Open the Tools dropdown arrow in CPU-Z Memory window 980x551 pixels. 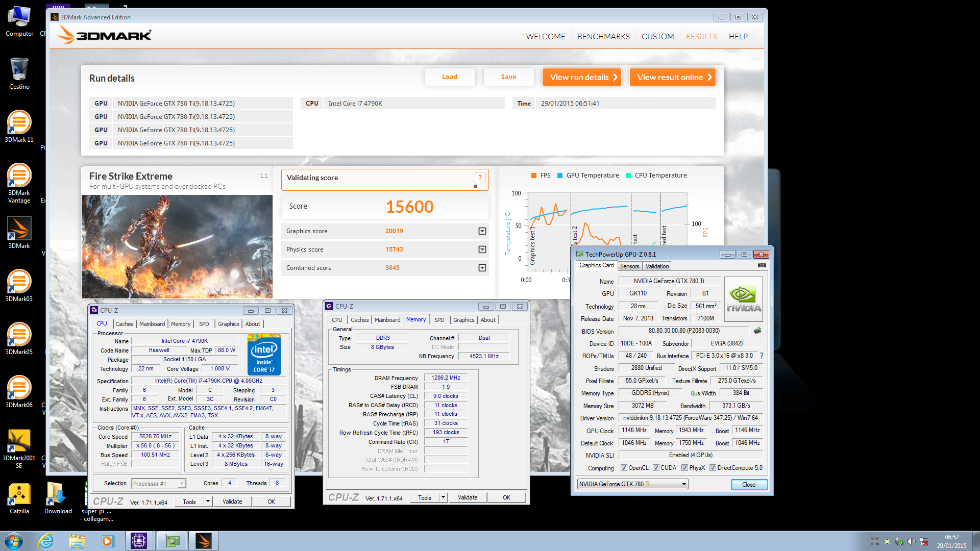click(443, 497)
